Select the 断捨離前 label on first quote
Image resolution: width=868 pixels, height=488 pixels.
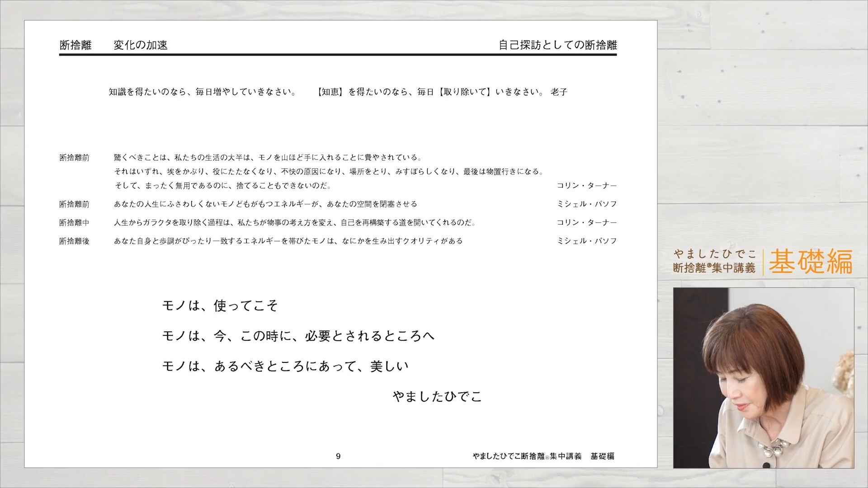74,158
